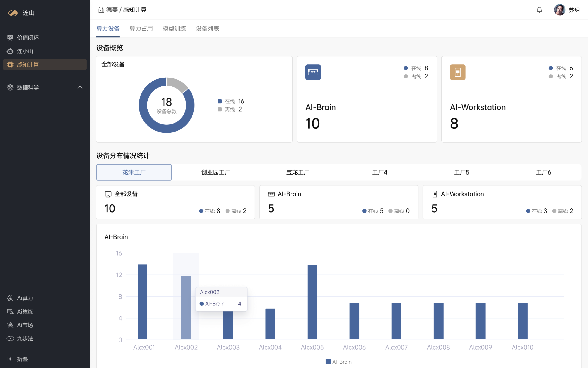Click the notification bell icon
This screenshot has height=368, width=588.
[539, 10]
